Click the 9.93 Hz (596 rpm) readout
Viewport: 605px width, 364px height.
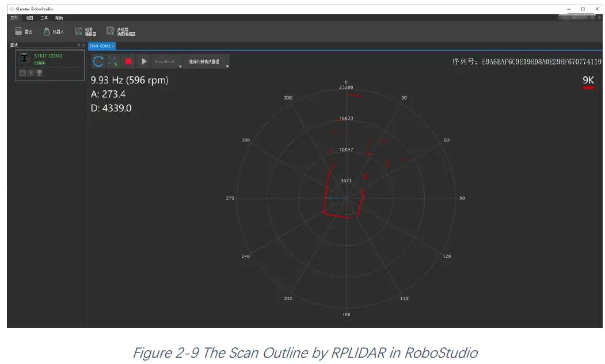pyautogui.click(x=130, y=80)
